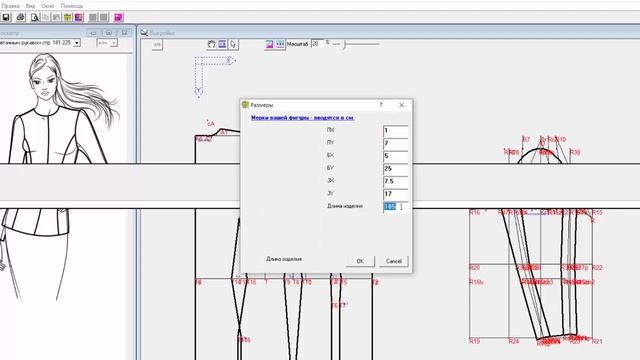Image resolution: width=640 pixels, height=360 pixels.
Task: Click the '<>' button in the pattern window
Action: [x=157, y=44]
